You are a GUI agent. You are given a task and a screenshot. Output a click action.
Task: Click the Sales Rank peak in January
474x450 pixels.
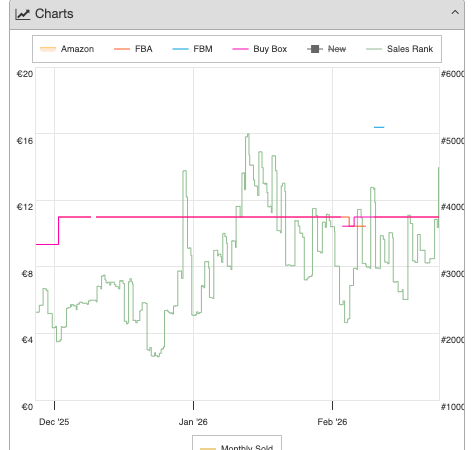coord(248,134)
